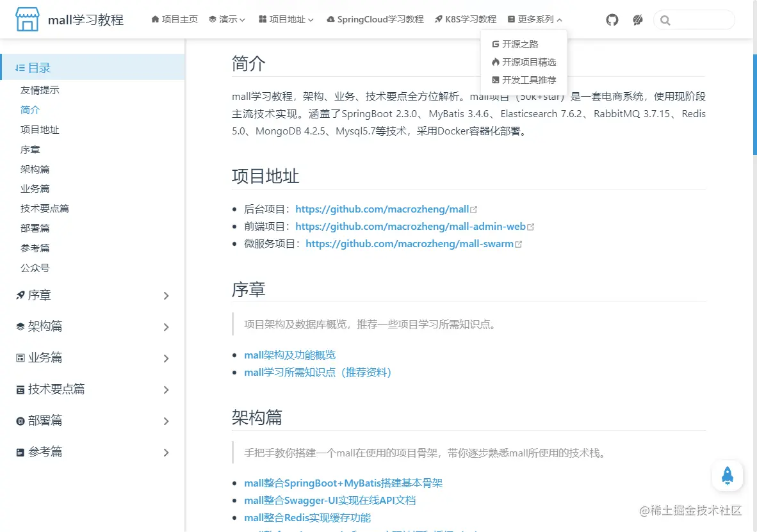The image size is (757, 532).
Task: Select 序章 in the 目录 sublist
Action: [x=30, y=150]
